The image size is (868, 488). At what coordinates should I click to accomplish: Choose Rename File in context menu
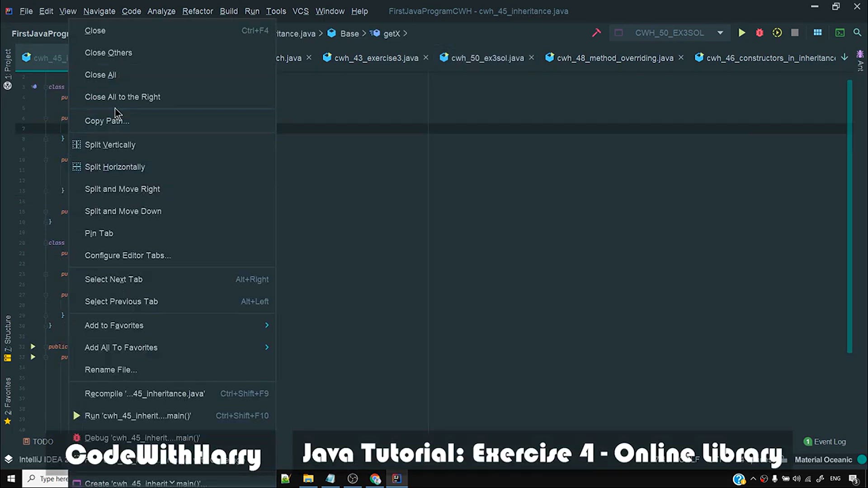172,370
